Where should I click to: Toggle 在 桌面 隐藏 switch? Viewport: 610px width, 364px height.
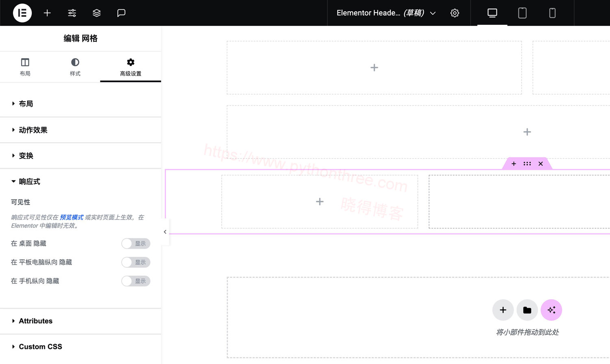tap(136, 243)
